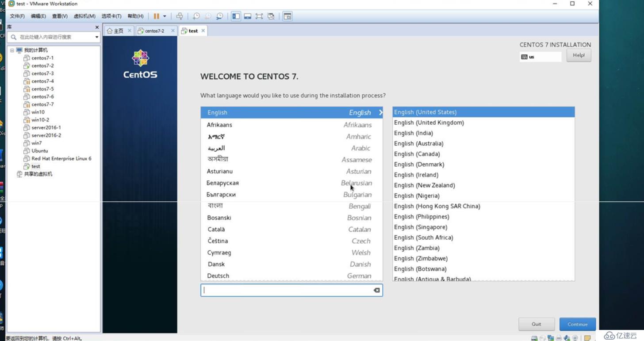Click the hard disk status bar icon
Image resolution: width=644 pixels, height=341 pixels.
point(534,338)
